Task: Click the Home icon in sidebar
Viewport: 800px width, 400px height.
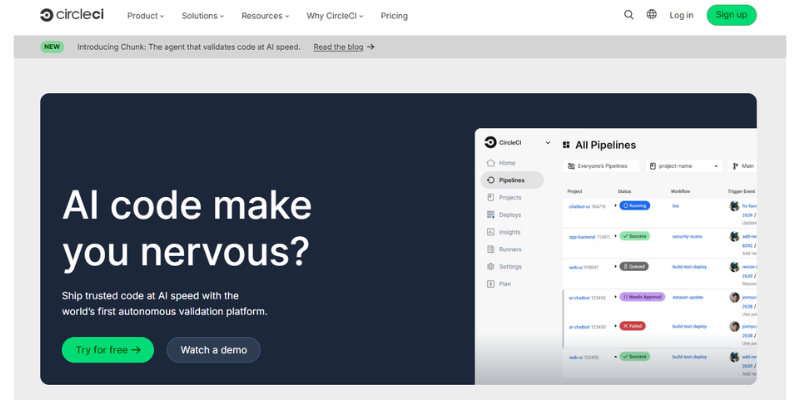Action: point(491,163)
